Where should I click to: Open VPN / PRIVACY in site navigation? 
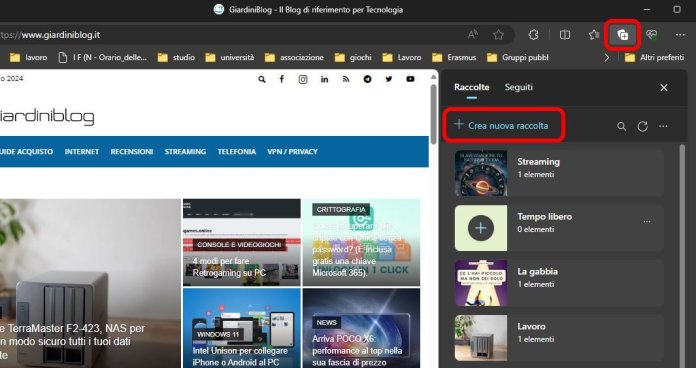click(x=292, y=151)
